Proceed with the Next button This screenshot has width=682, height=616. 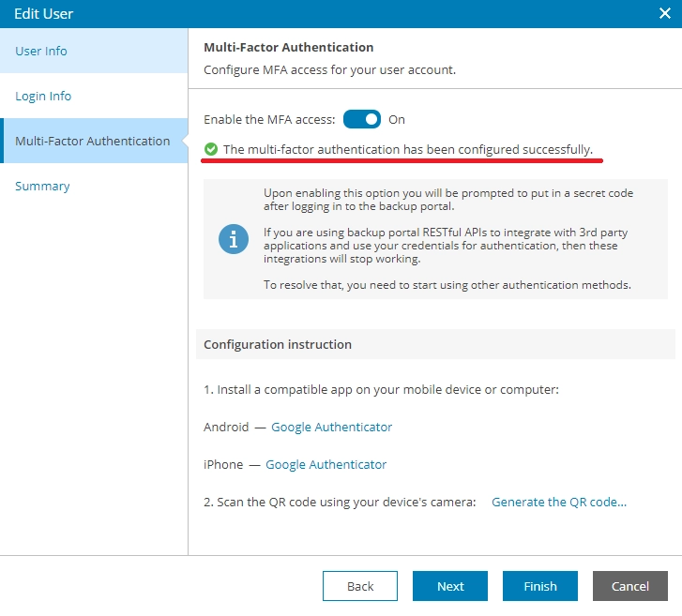click(x=450, y=586)
